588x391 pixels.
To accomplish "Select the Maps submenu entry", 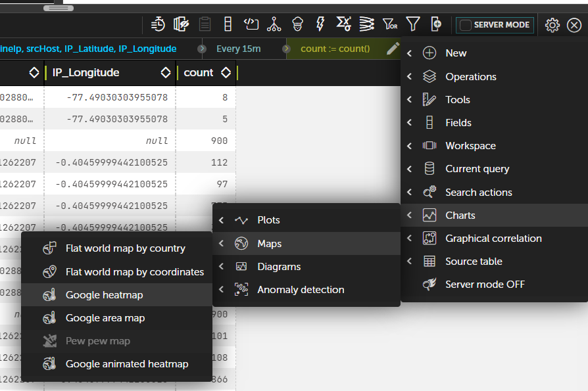I will click(306, 243).
